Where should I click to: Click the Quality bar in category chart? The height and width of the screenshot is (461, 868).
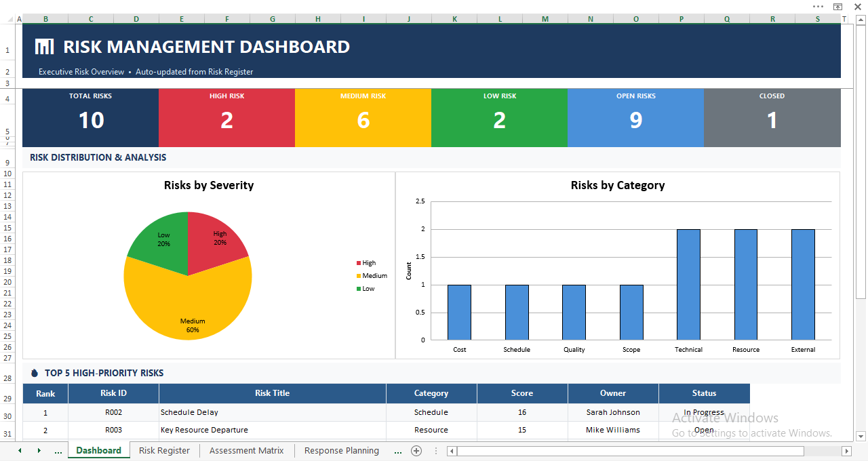coord(574,313)
